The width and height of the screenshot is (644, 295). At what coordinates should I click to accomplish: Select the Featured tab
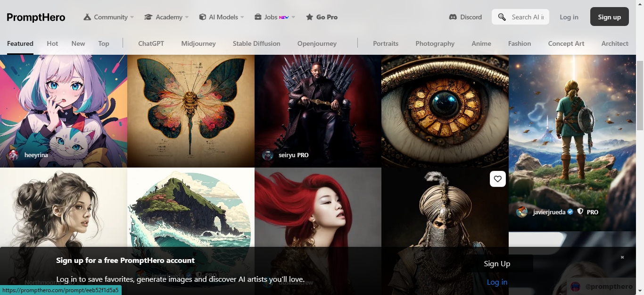(x=20, y=43)
